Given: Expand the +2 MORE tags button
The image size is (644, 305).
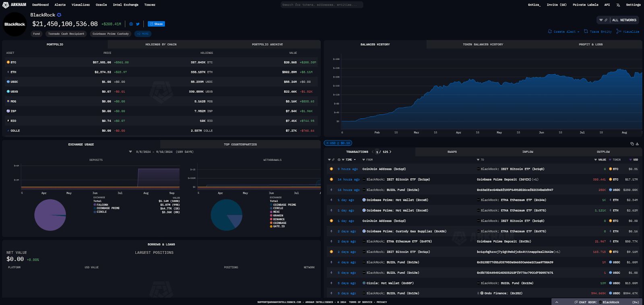Looking at the screenshot, I should (143, 34).
